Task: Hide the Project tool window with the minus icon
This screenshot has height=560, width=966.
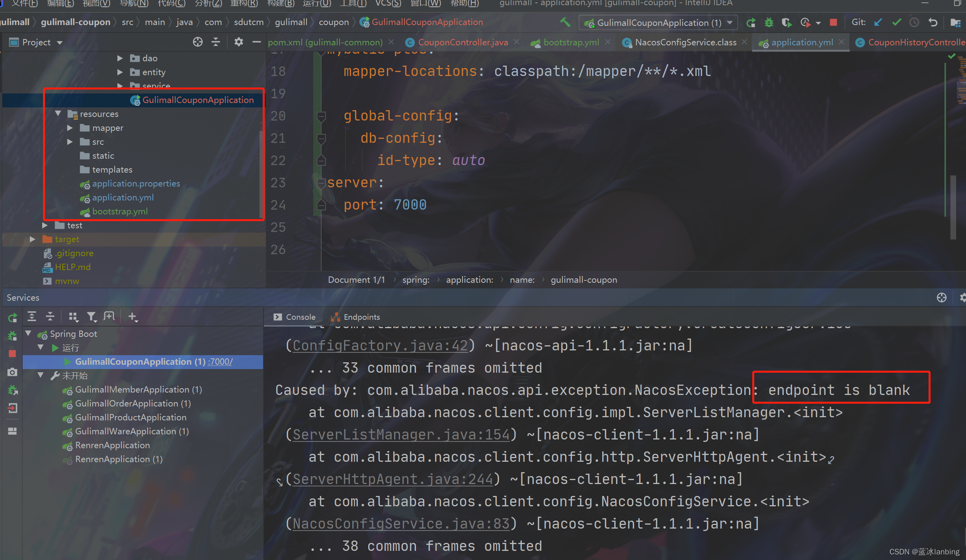Action: coord(257,42)
